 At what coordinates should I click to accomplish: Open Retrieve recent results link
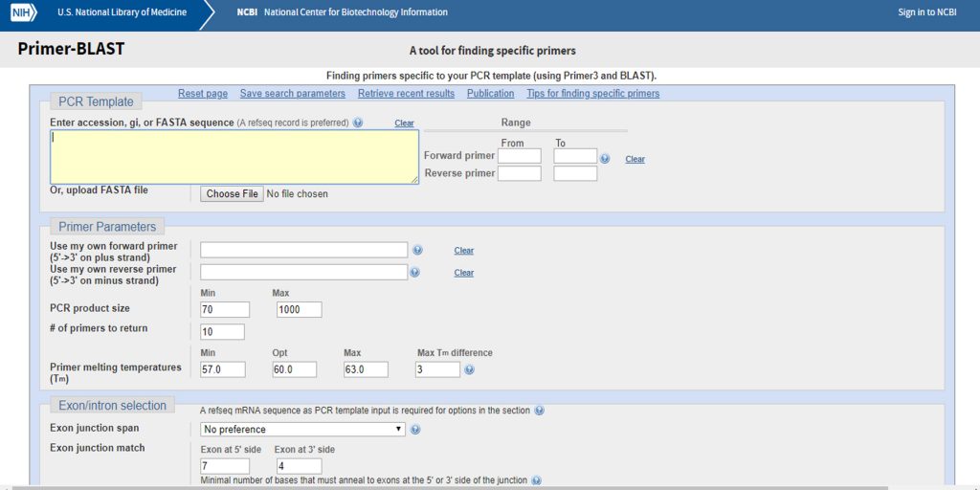click(406, 93)
